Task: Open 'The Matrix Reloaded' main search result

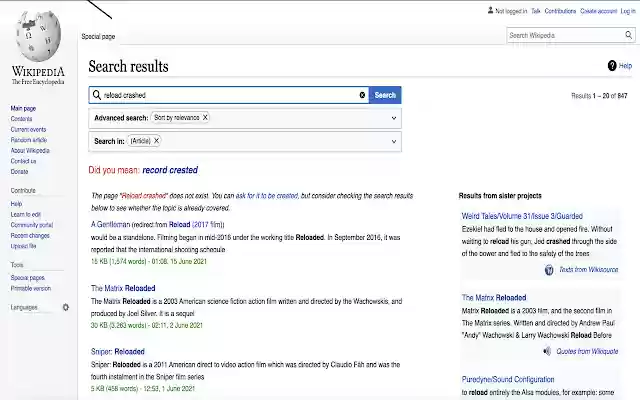Action: pyautogui.click(x=123, y=288)
